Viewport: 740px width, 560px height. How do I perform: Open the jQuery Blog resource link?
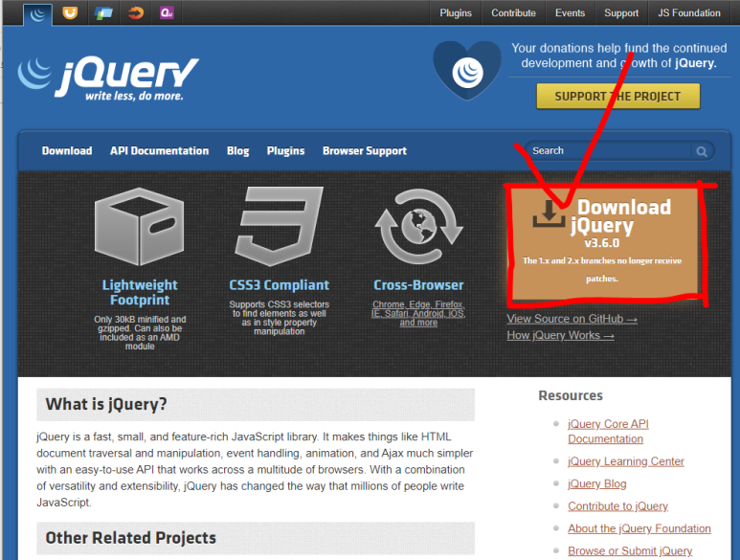[597, 484]
